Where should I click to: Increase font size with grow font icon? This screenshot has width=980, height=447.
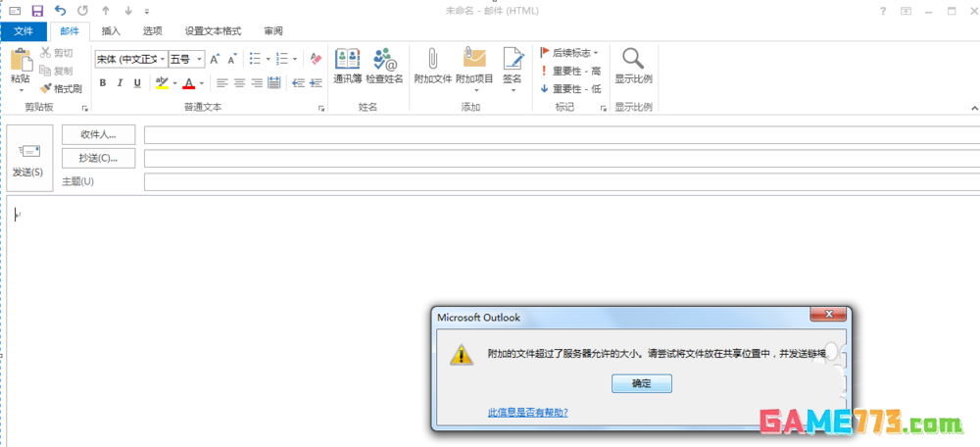point(215,60)
